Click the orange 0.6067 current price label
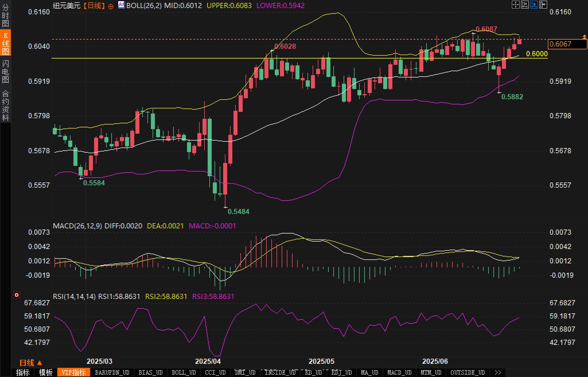This screenshot has height=377, width=588. click(567, 44)
